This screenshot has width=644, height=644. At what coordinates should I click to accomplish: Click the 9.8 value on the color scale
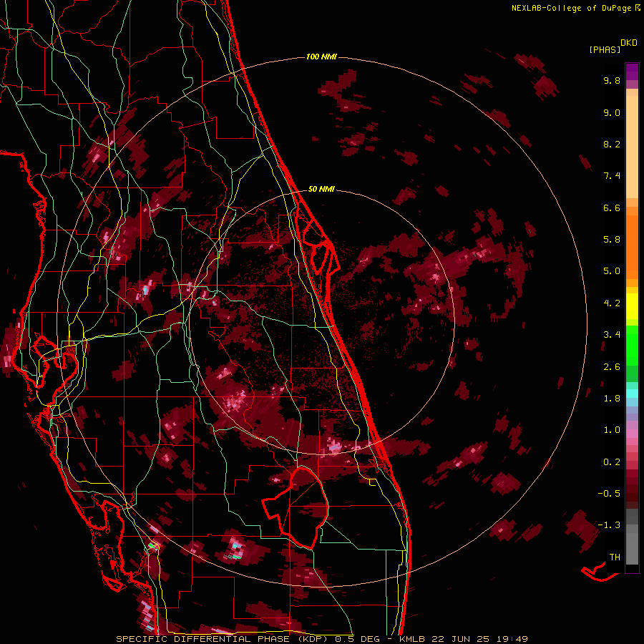(x=612, y=80)
